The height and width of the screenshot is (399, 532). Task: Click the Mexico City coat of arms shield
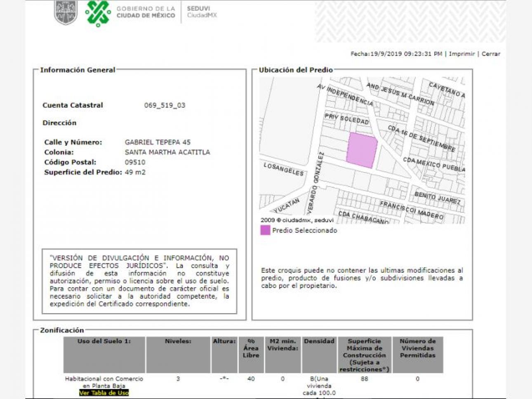click(66, 12)
